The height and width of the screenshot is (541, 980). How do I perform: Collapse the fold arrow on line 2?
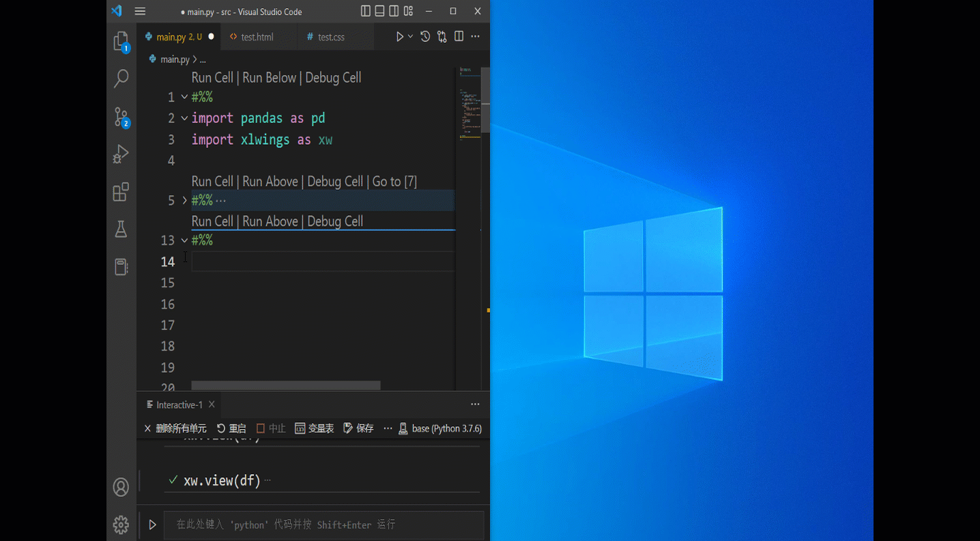coord(183,117)
